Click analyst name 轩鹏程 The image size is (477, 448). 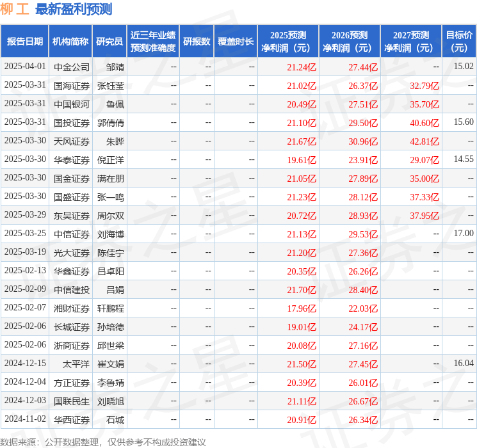(x=111, y=308)
